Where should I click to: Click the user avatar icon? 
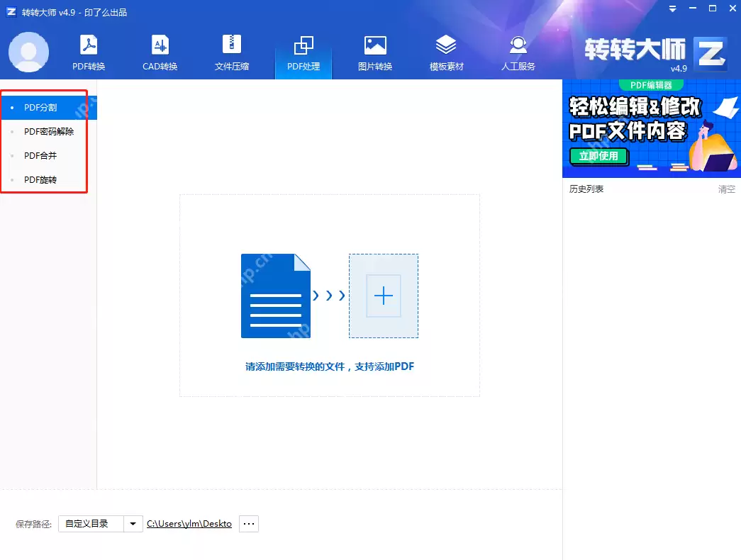point(28,52)
